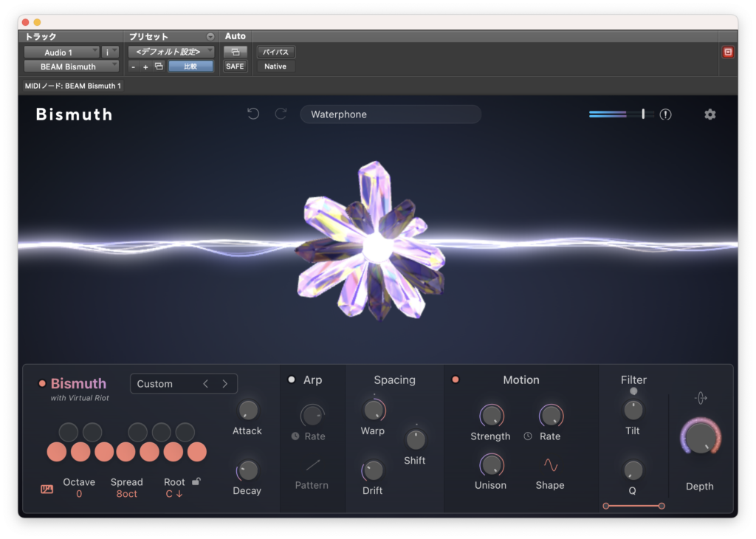Open the Waterphone preset browser field

391,114
